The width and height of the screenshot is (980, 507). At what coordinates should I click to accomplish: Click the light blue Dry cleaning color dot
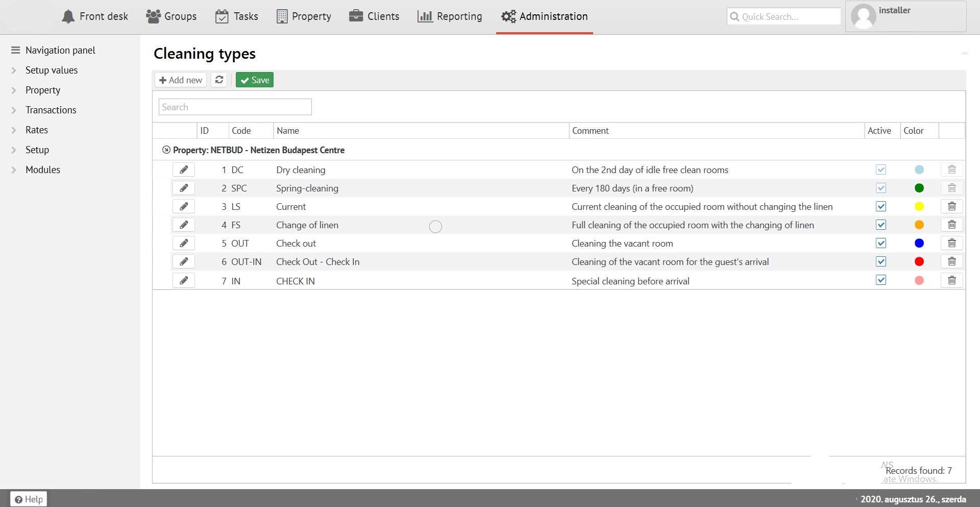919,170
